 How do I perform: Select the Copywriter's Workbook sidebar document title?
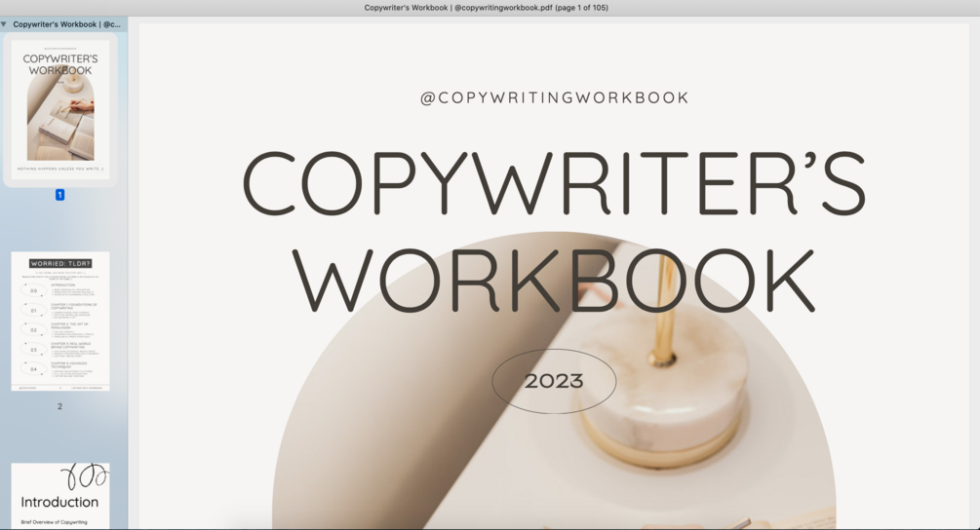click(x=67, y=24)
